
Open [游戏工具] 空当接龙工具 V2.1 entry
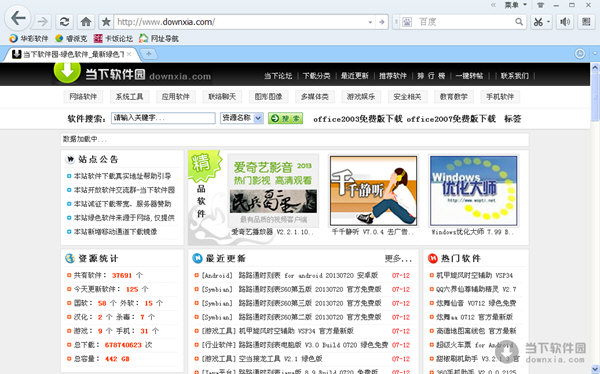click(262, 359)
